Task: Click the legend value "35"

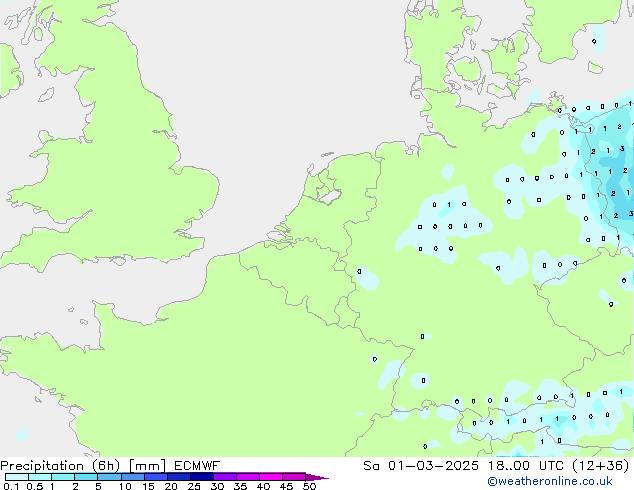Action: click(240, 486)
